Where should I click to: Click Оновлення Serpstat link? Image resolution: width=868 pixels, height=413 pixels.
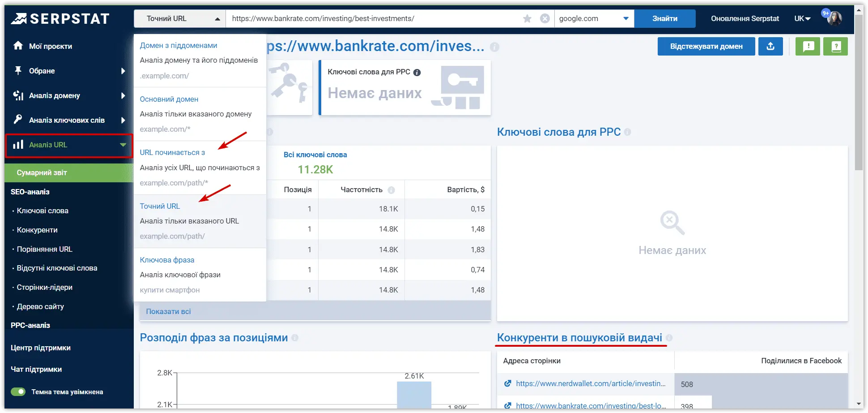(745, 18)
